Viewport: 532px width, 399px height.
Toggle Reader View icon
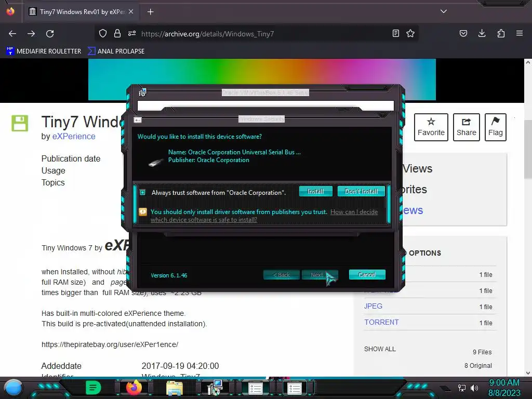click(395, 33)
